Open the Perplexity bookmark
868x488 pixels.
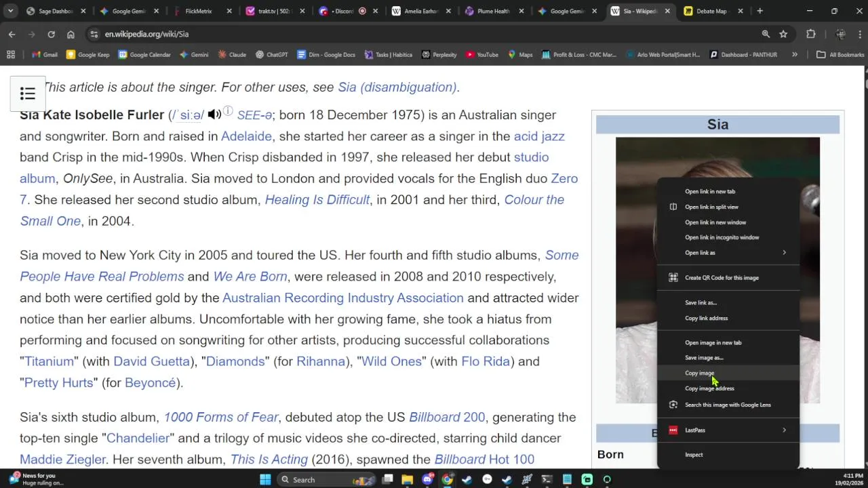[x=439, y=55]
